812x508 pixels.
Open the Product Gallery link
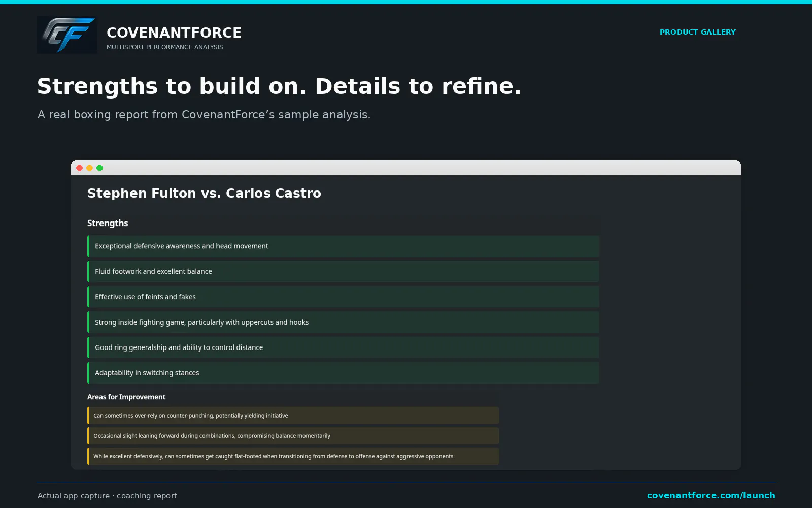click(697, 32)
